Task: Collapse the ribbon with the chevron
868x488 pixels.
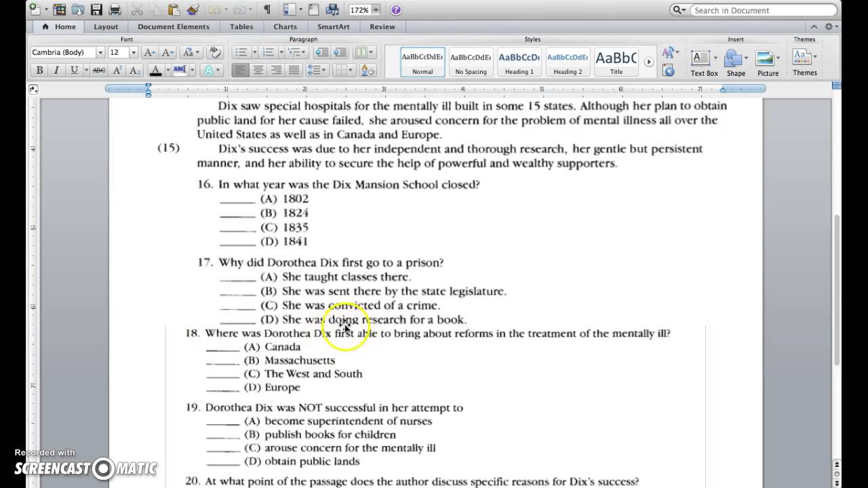Action: (814, 26)
